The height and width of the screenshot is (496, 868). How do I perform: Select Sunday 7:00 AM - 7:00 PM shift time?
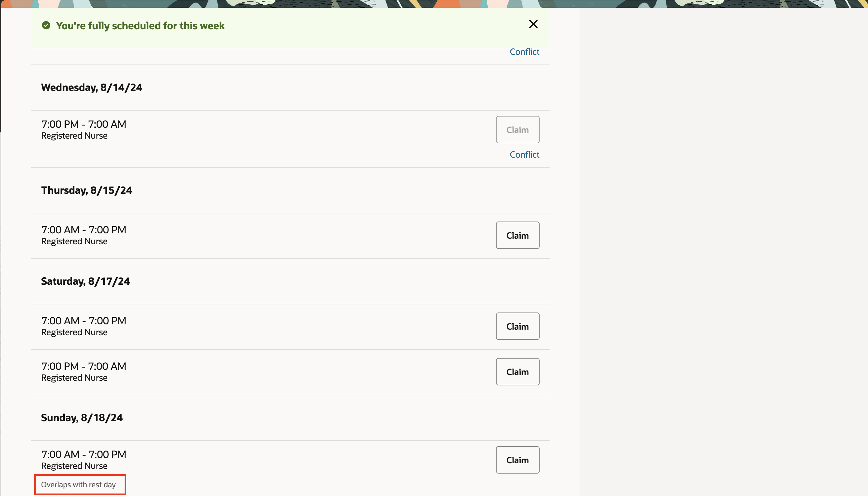(x=83, y=455)
